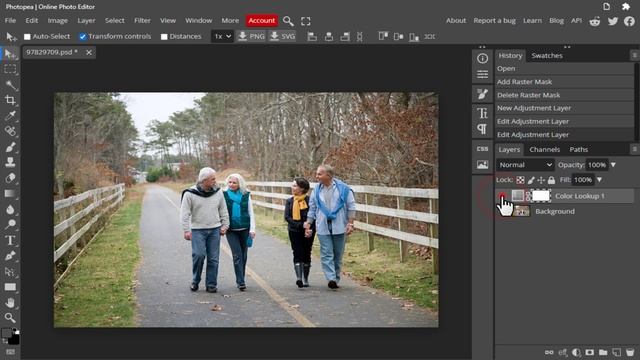Select the Dodge tool
Viewport: 640px width, 360px height.
pos(10,224)
